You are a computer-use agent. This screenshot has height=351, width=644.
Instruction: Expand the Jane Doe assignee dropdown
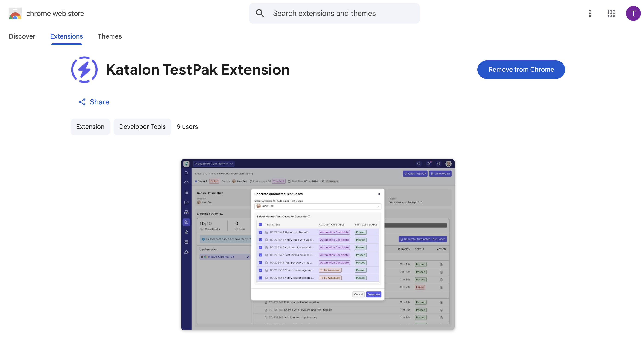[x=317, y=206]
